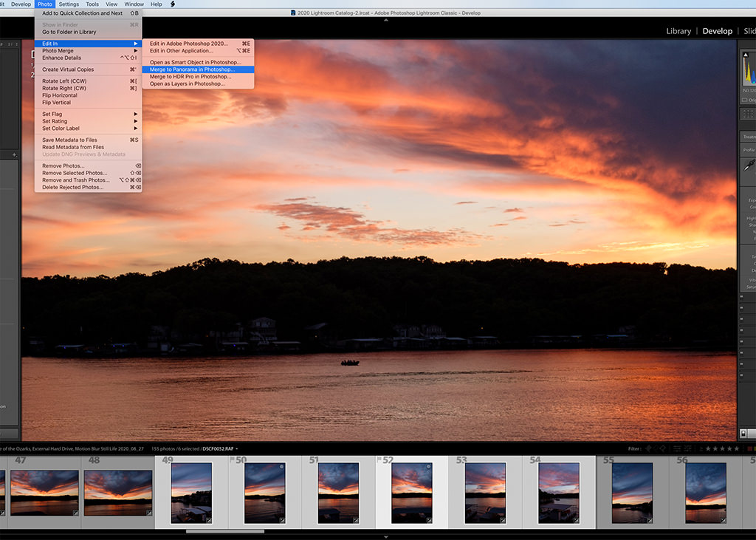Open the Photo Merge submenu
The width and height of the screenshot is (756, 540).
tap(89, 51)
